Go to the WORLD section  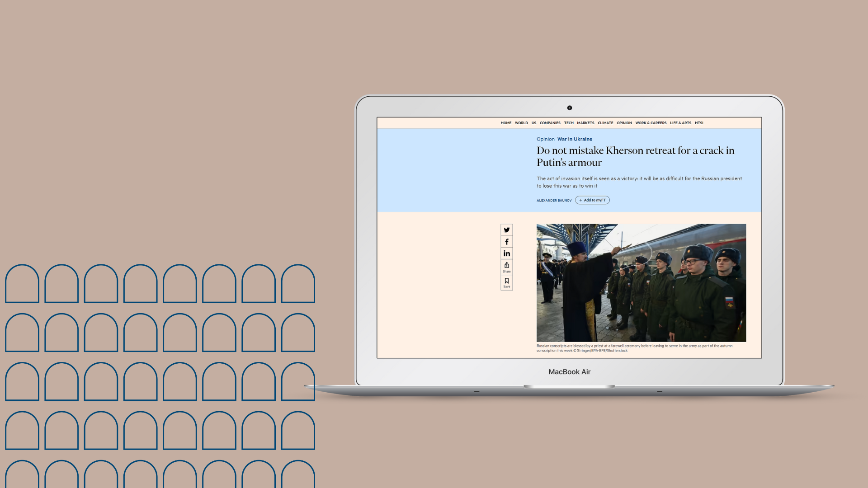click(x=521, y=123)
